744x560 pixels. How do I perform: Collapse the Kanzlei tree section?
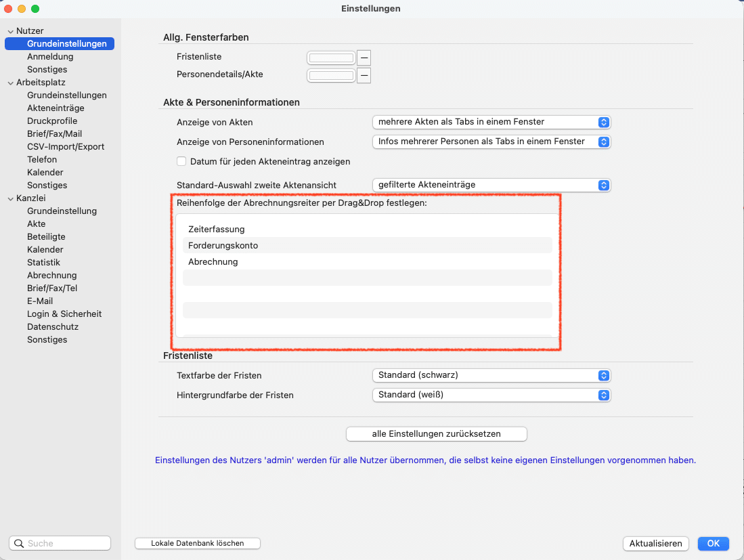(10, 198)
